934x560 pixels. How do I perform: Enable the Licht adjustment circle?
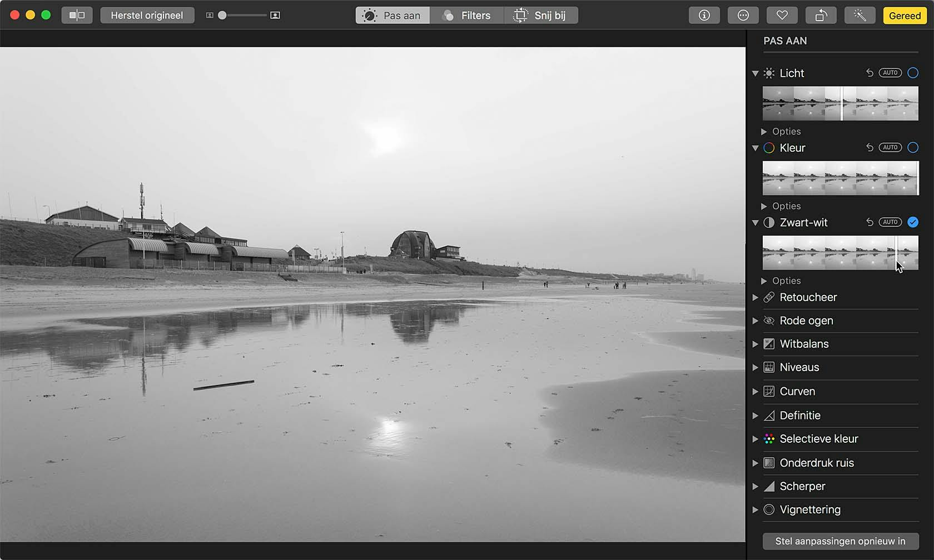913,73
